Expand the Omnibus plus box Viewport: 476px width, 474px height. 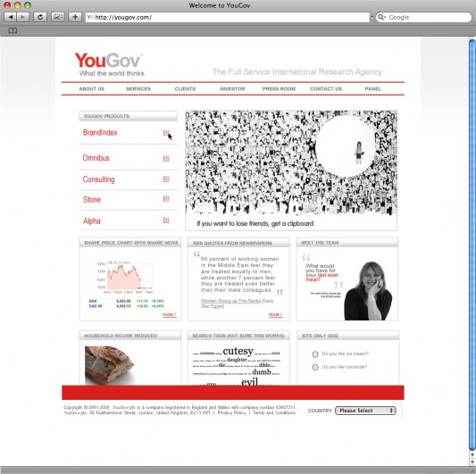tap(166, 158)
